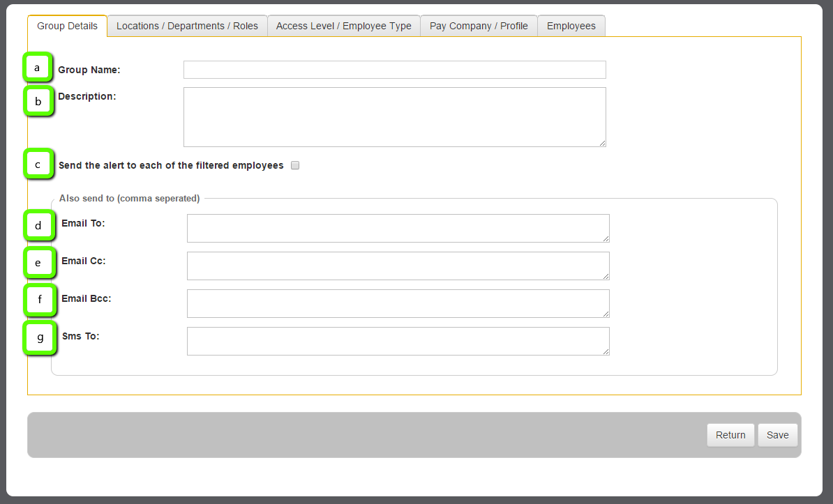Go to the Employees tab

click(571, 26)
